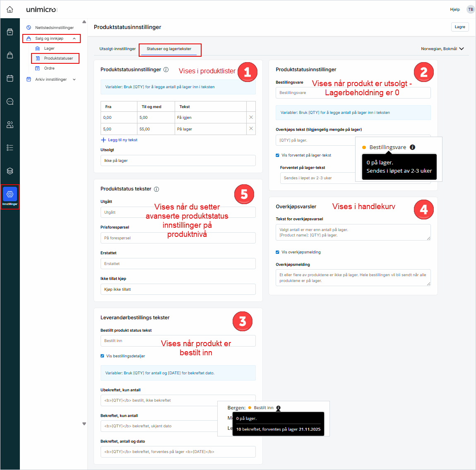The image size is (476, 470).
Task: Select the Produktstatuser menu item
Action: click(55, 58)
